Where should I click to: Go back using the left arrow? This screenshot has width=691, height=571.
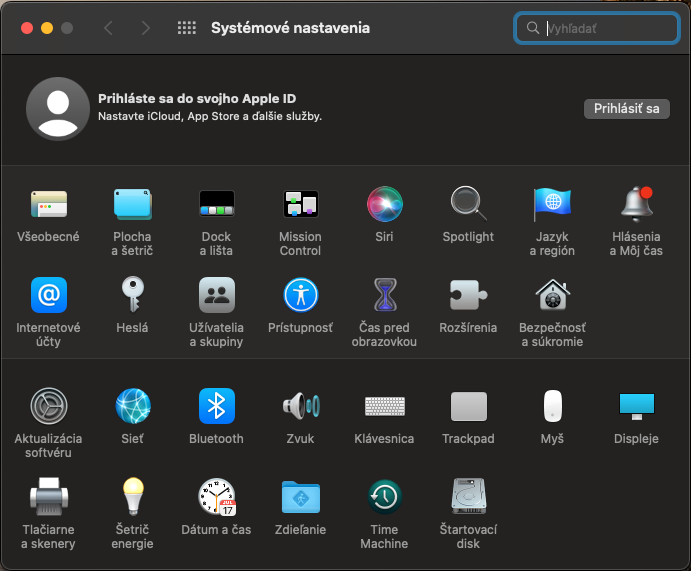coord(109,28)
